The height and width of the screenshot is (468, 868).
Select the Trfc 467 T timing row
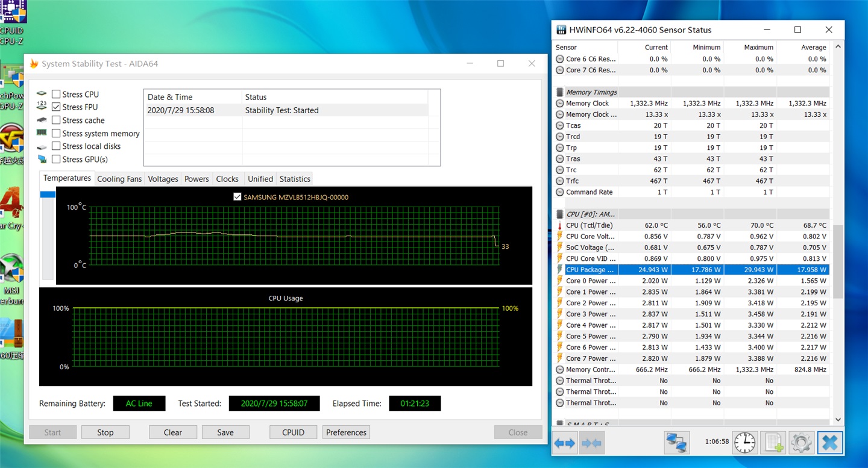point(691,181)
